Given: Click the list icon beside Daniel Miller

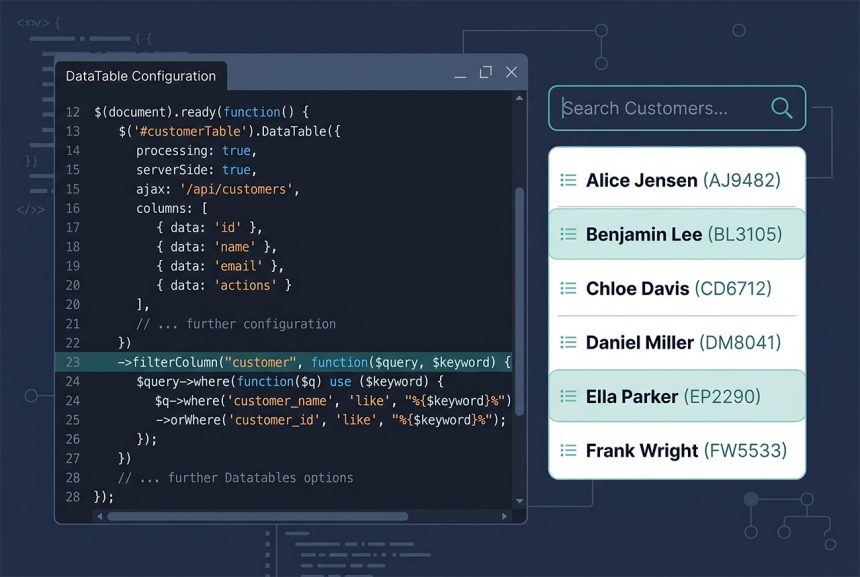Looking at the screenshot, I should (568, 342).
